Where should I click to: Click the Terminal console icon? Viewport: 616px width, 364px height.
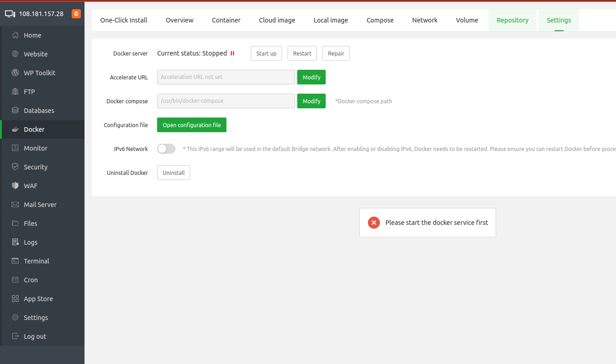[15, 261]
